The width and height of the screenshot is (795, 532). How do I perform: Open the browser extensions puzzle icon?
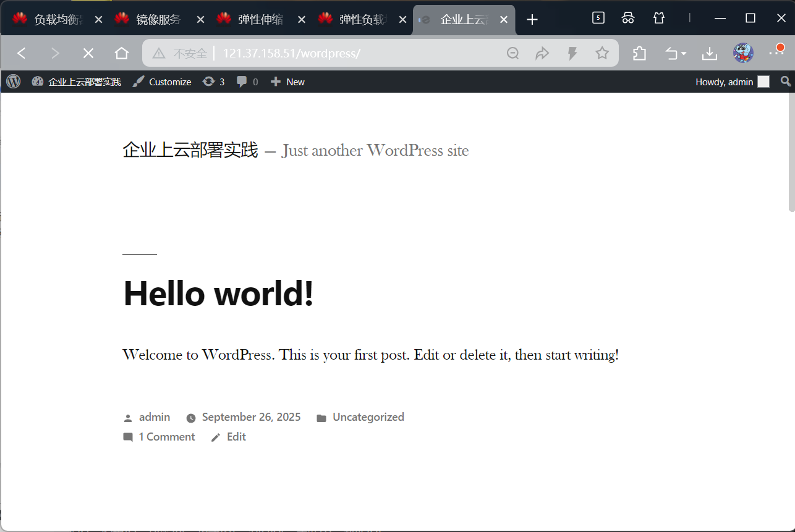coord(640,54)
